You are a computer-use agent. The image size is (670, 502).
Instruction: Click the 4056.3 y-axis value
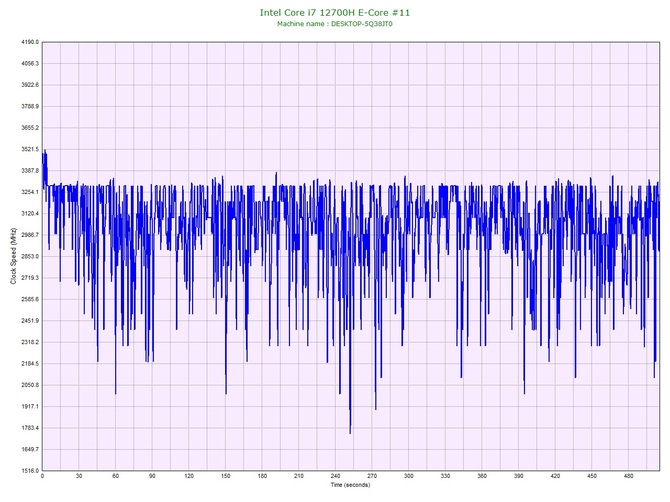tap(30, 64)
